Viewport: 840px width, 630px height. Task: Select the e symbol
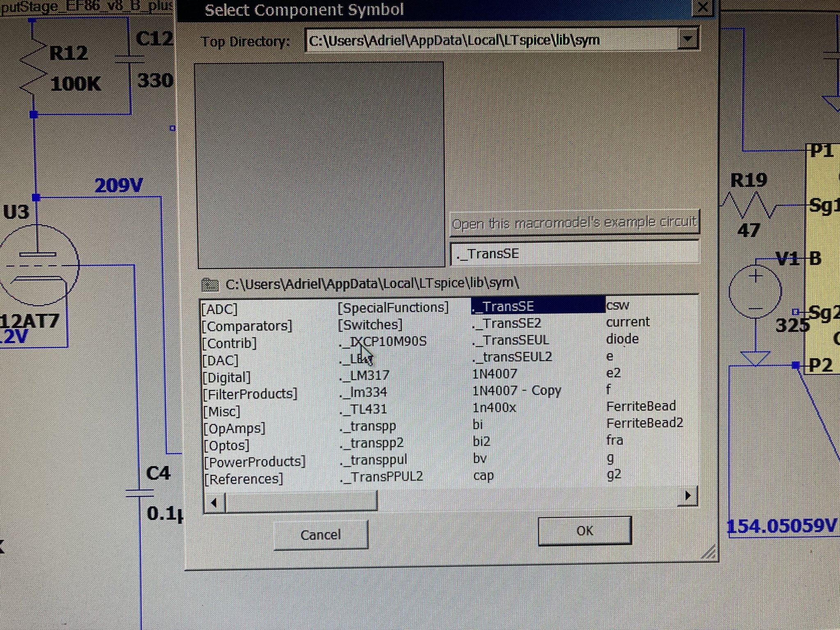(x=609, y=356)
